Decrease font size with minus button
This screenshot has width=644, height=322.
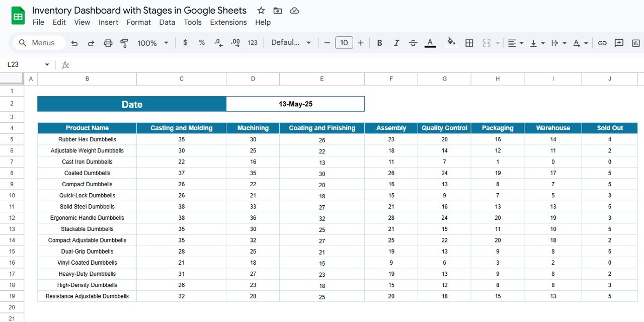[x=327, y=43]
